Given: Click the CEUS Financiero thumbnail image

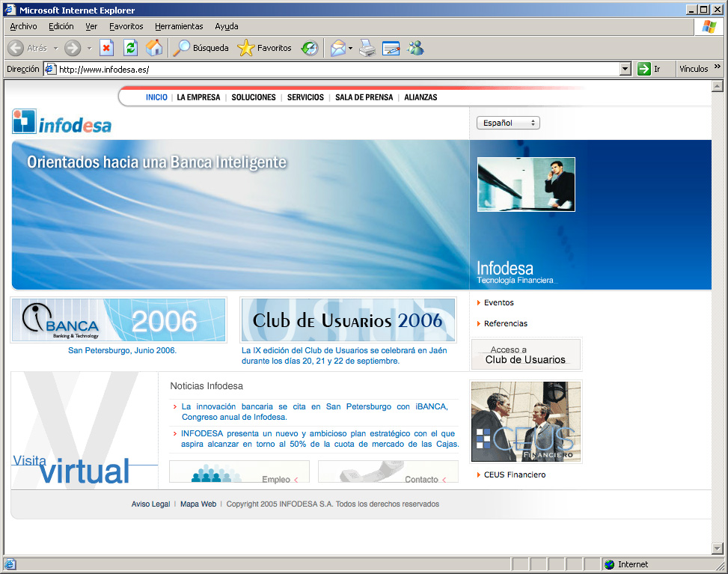Looking at the screenshot, I should point(525,422).
